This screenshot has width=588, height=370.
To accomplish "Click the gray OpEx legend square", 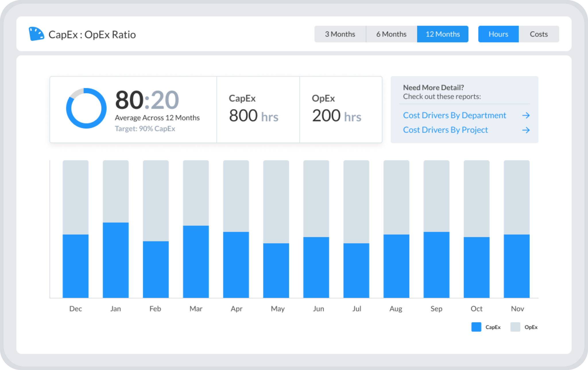I will click(515, 327).
